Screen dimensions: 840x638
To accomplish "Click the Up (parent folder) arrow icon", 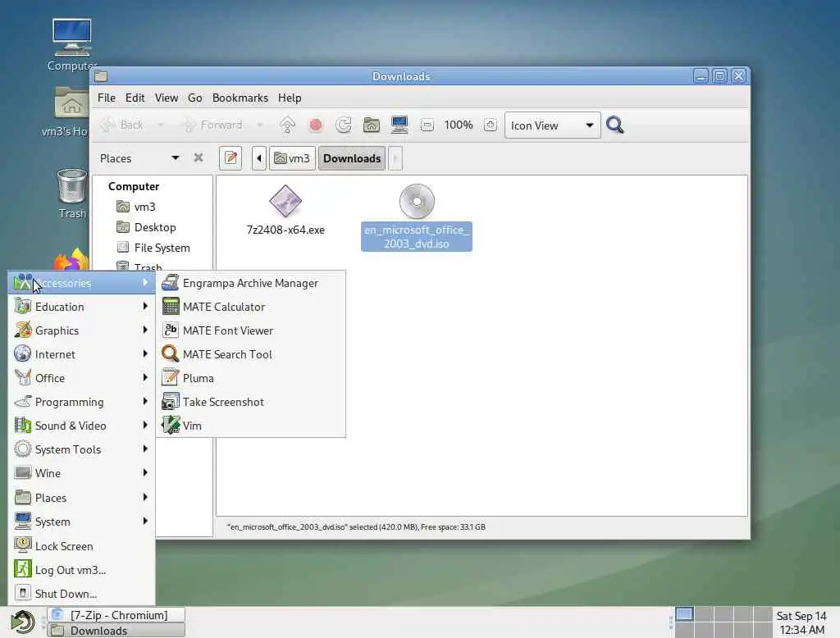I will [x=287, y=125].
